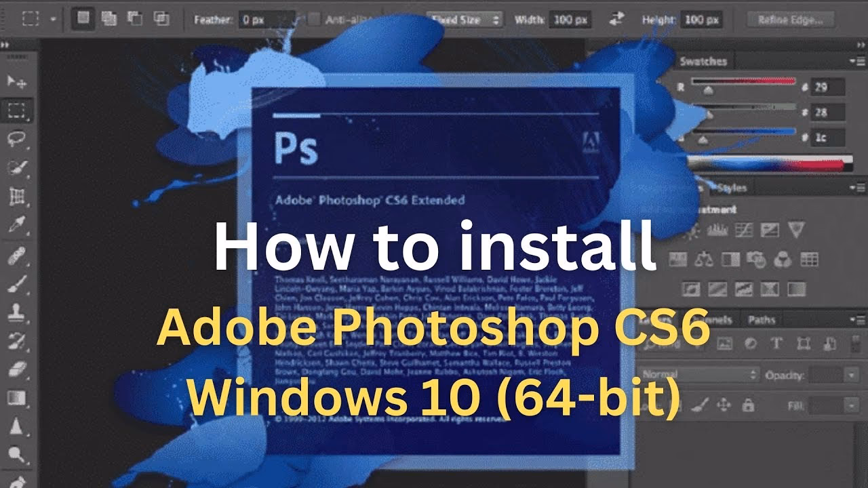This screenshot has width=868, height=488.
Task: Lock the layer with the padlock icon
Action: 748,405
